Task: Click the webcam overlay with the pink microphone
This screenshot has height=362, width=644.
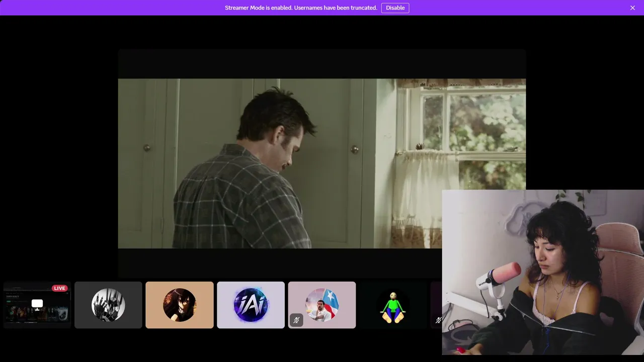Action: pyautogui.click(x=543, y=272)
